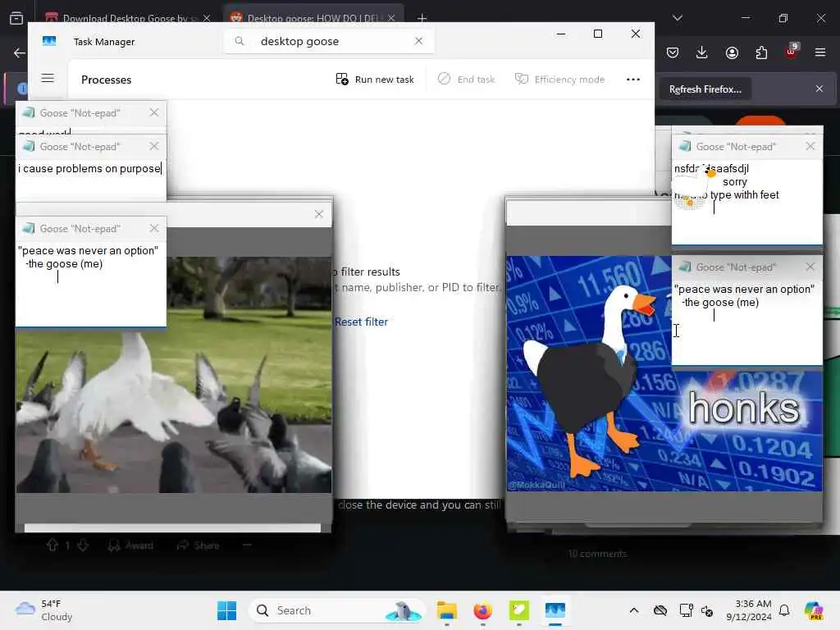
Task: Click the green app icon on taskbar
Action: pyautogui.click(x=518, y=610)
